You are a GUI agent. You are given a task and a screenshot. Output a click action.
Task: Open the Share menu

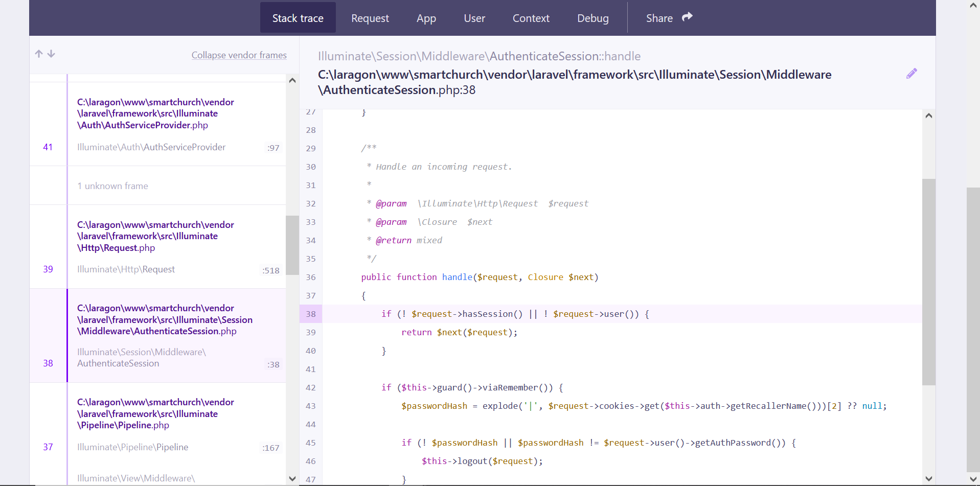(x=669, y=18)
